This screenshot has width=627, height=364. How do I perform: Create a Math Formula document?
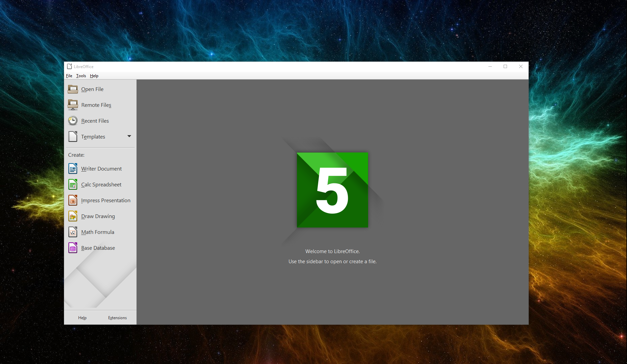(x=97, y=232)
